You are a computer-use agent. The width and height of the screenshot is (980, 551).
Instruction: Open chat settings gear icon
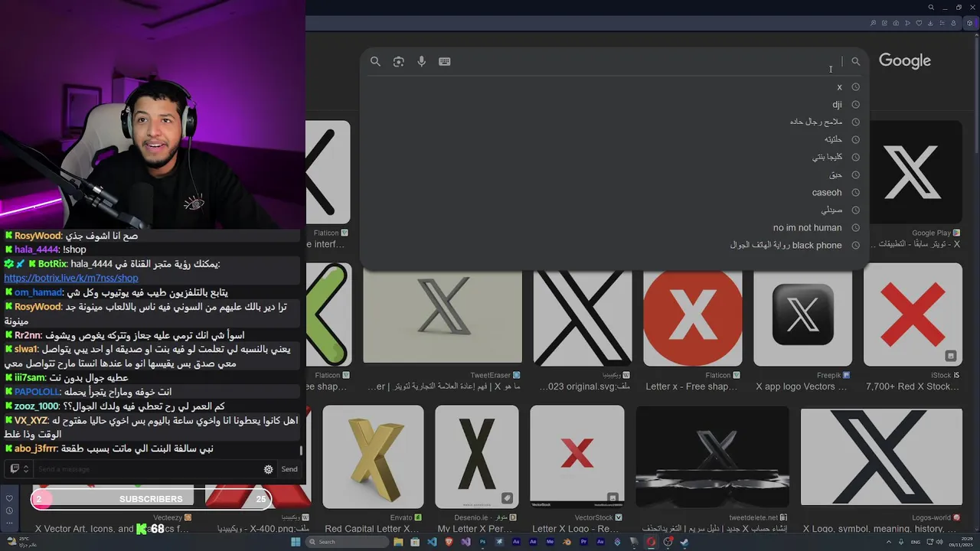click(268, 469)
